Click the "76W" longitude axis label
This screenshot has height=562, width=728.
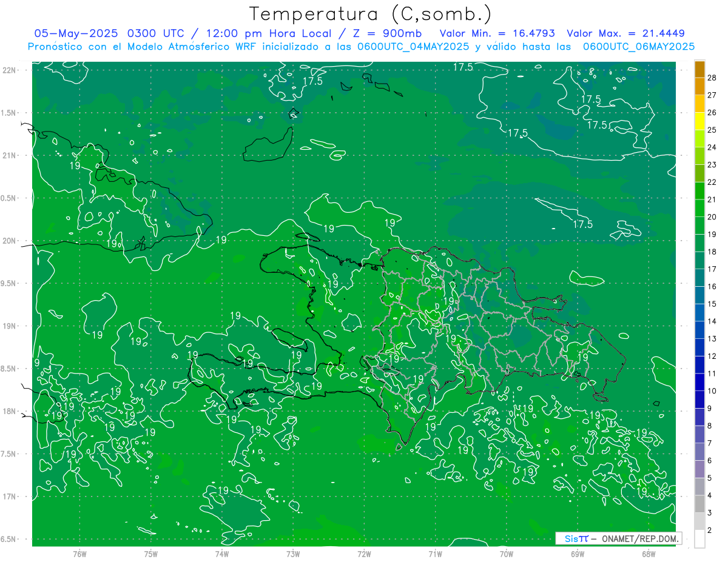point(79,554)
